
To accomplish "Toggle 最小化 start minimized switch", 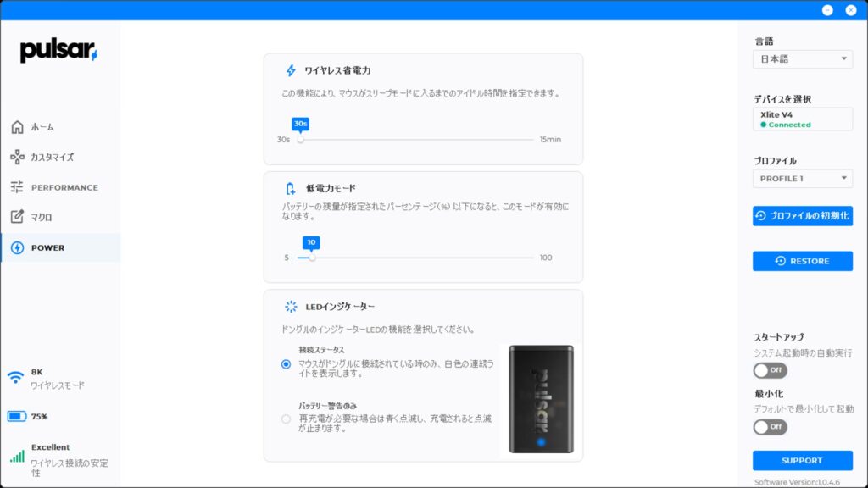I will coord(770,427).
